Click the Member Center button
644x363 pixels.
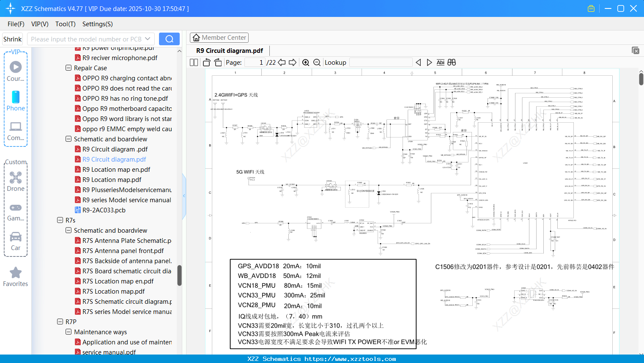(x=219, y=37)
